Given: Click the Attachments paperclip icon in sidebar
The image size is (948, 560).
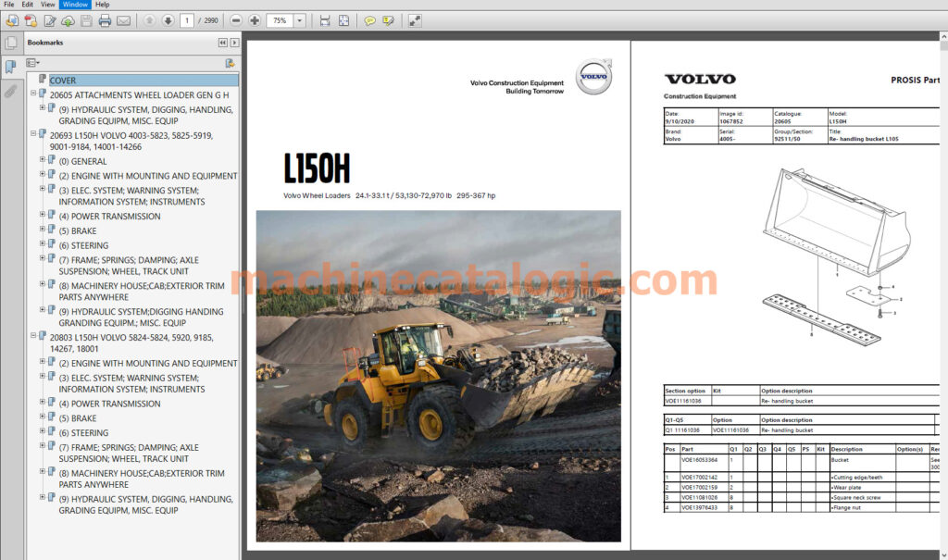Looking at the screenshot, I should click(12, 90).
